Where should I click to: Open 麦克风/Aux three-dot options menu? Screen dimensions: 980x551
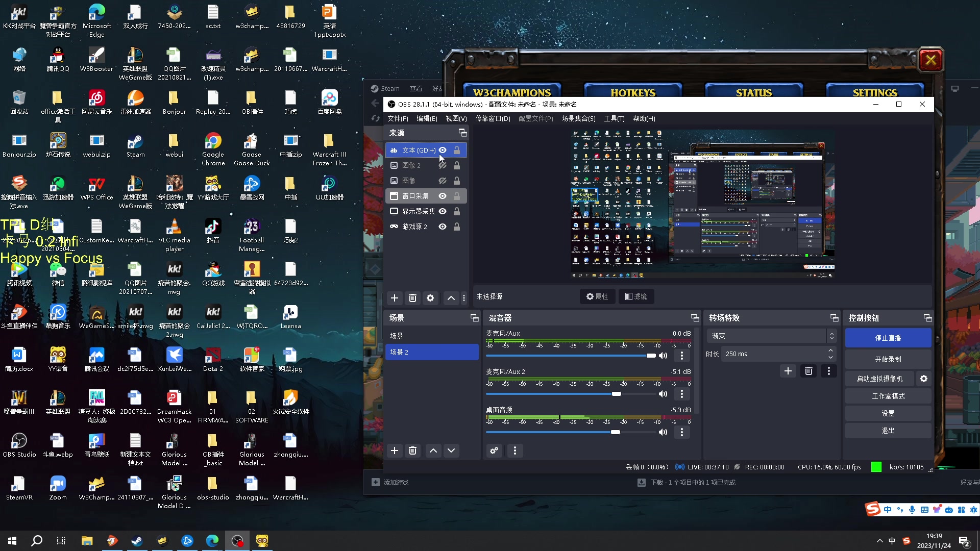tap(681, 356)
